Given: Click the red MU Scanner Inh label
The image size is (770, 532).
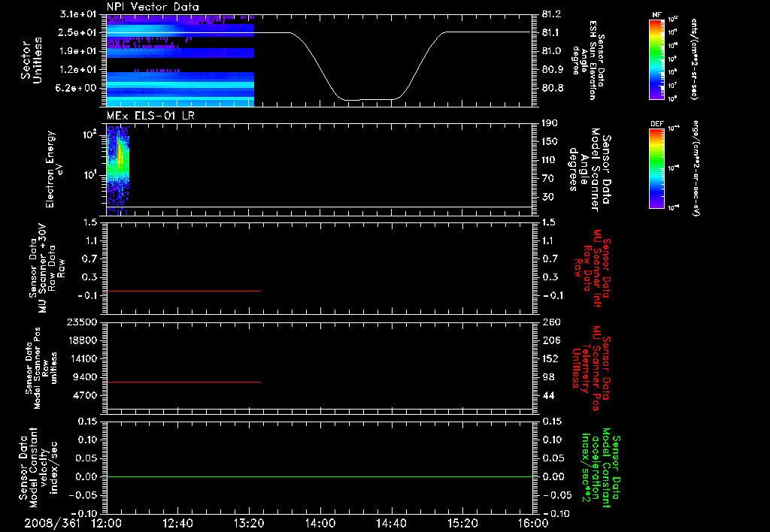Looking at the screenshot, I should (x=593, y=268).
